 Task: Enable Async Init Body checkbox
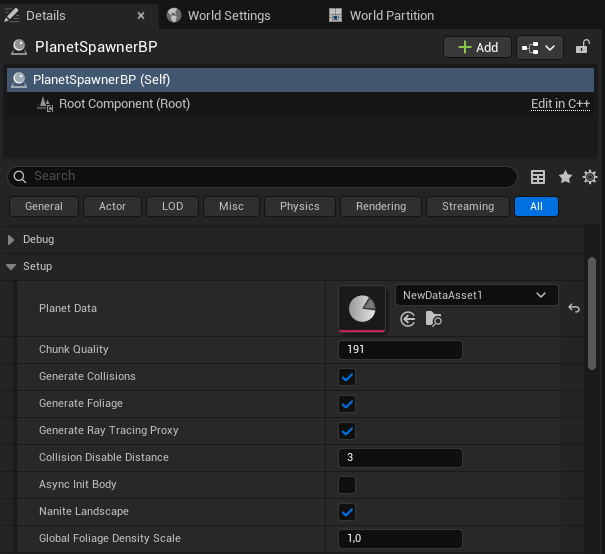(347, 485)
